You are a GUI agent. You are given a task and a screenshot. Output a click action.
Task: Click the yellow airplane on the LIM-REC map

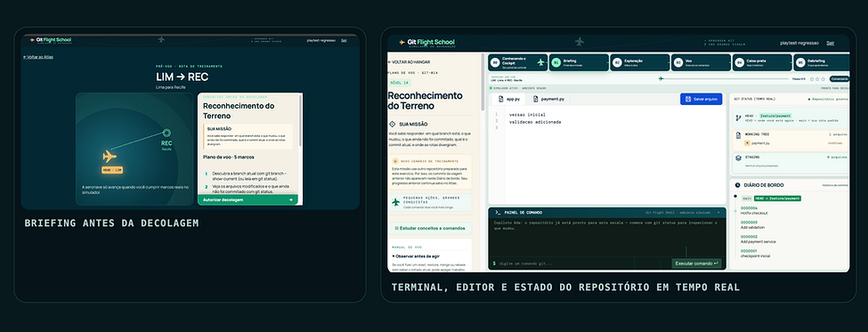[x=110, y=157]
